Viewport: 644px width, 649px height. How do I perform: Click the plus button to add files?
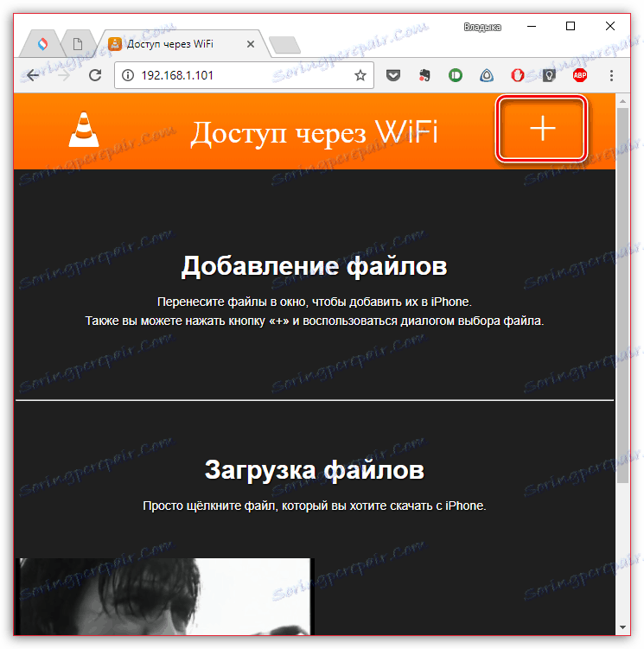[x=542, y=129]
